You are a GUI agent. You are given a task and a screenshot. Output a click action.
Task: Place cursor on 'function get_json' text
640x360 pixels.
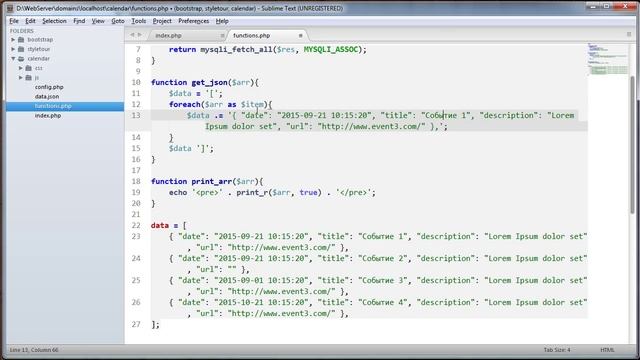pyautogui.click(x=189, y=82)
